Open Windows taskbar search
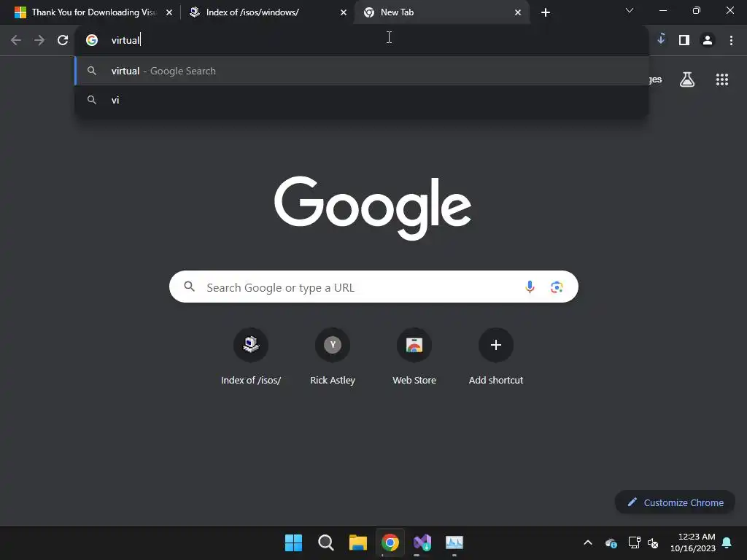Image resolution: width=747 pixels, height=560 pixels. point(326,542)
